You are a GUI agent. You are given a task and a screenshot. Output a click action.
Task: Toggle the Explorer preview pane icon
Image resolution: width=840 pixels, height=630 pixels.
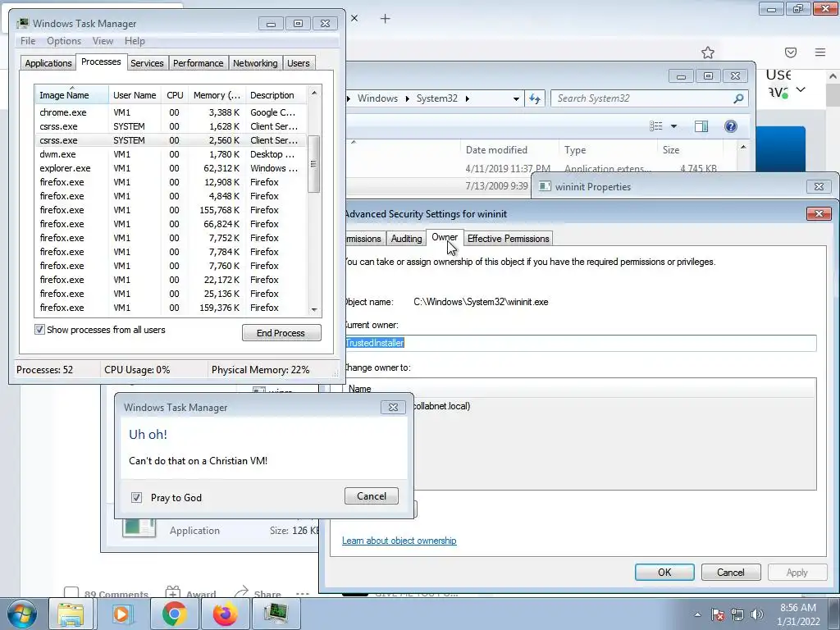coord(701,126)
